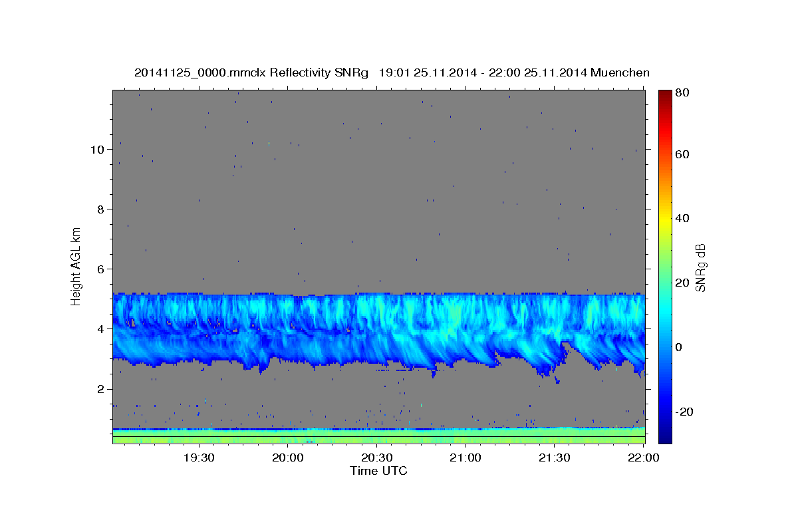The image size is (798, 532).
Task: Click the height tick label 2
Action: (x=101, y=388)
